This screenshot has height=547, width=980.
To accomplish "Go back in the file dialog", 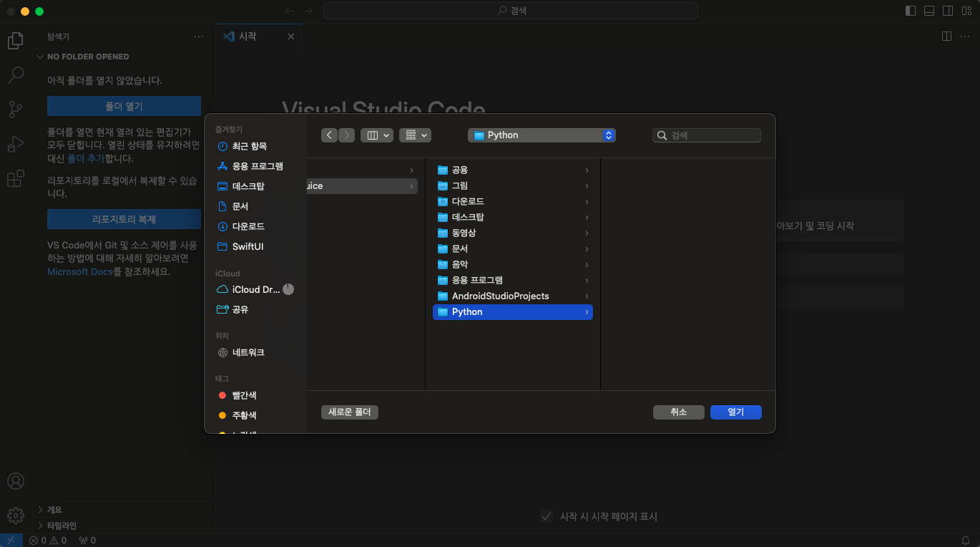I will click(x=329, y=135).
